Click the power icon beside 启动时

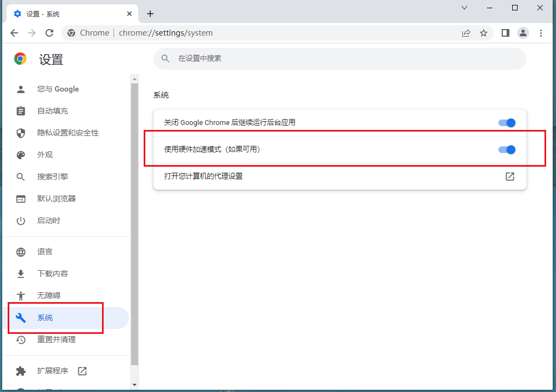click(21, 221)
